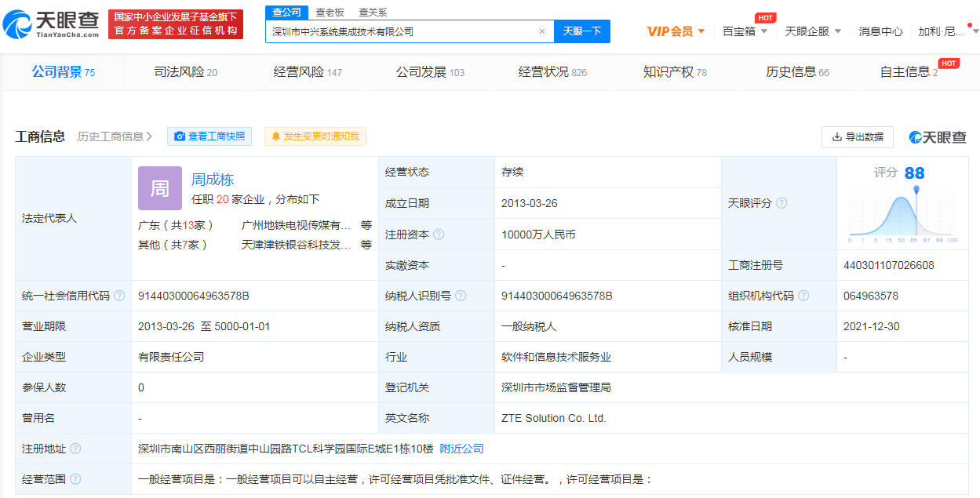Open the user account dropdown 加利·尼
Viewport: 980px width, 498px height.
coord(948,31)
